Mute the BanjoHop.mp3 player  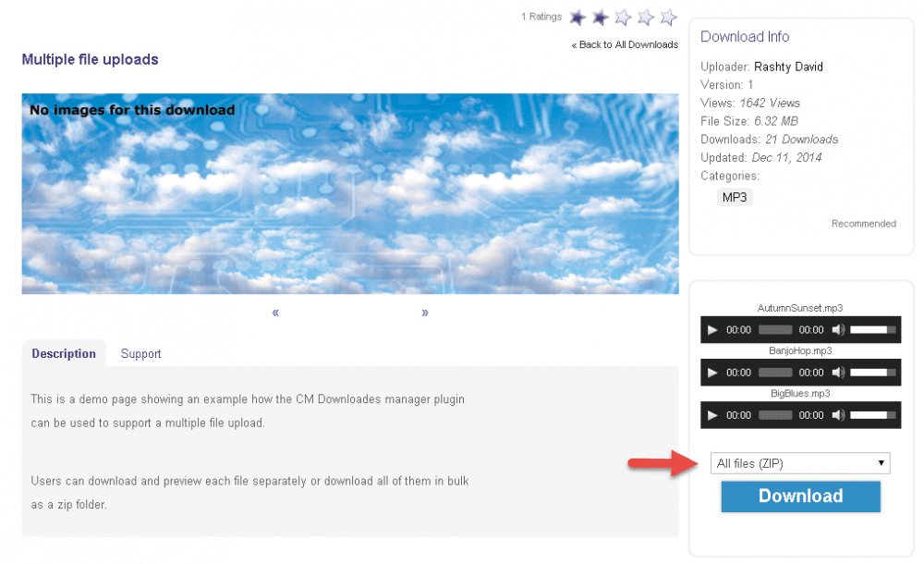coord(837,373)
